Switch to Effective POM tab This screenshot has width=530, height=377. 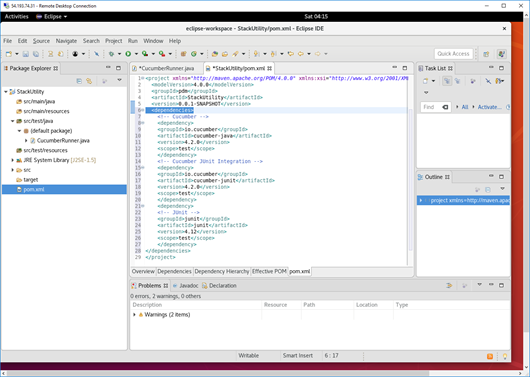(x=269, y=272)
